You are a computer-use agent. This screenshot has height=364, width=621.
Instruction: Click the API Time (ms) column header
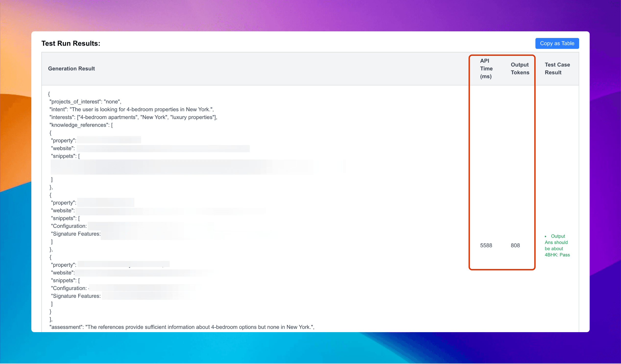click(486, 69)
